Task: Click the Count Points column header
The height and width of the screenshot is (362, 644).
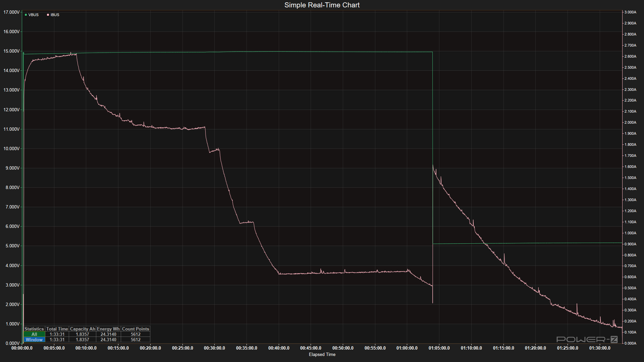Action: coord(136,329)
